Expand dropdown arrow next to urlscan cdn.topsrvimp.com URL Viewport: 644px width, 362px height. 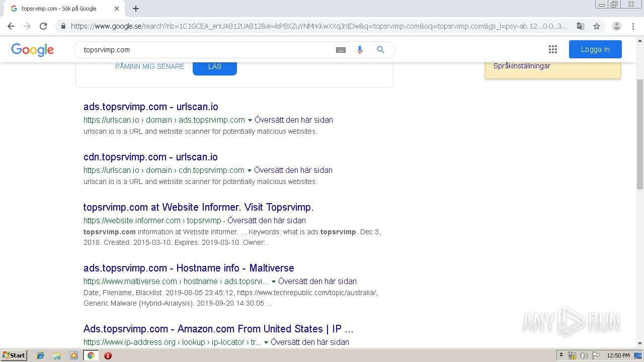[x=249, y=170]
